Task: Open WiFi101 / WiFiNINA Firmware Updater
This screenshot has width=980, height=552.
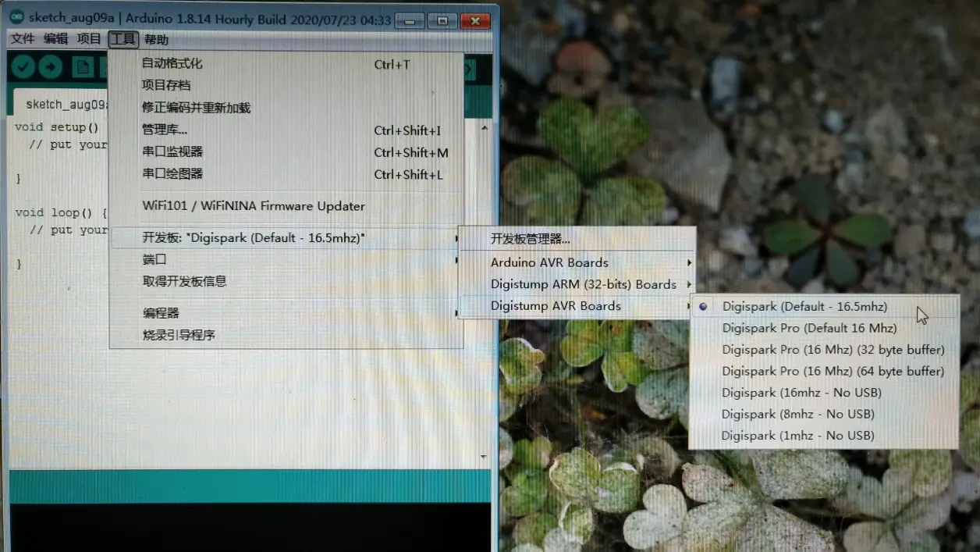Action: click(286, 206)
